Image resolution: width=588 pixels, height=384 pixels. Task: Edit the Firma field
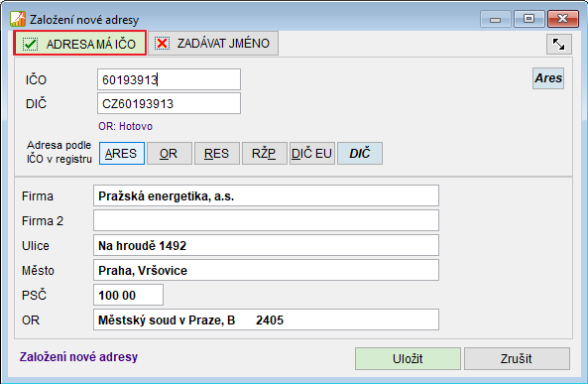tap(266, 195)
